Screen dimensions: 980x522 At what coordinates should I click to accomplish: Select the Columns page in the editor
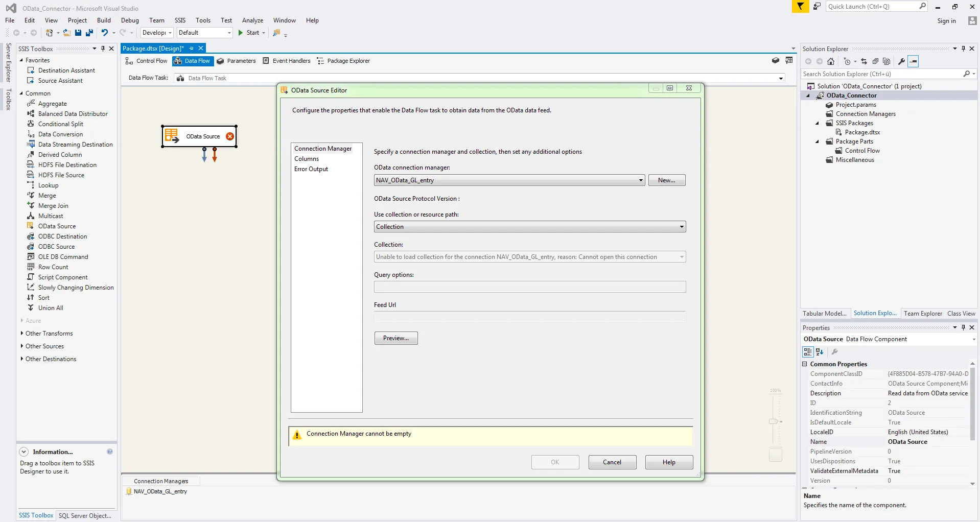pyautogui.click(x=307, y=159)
